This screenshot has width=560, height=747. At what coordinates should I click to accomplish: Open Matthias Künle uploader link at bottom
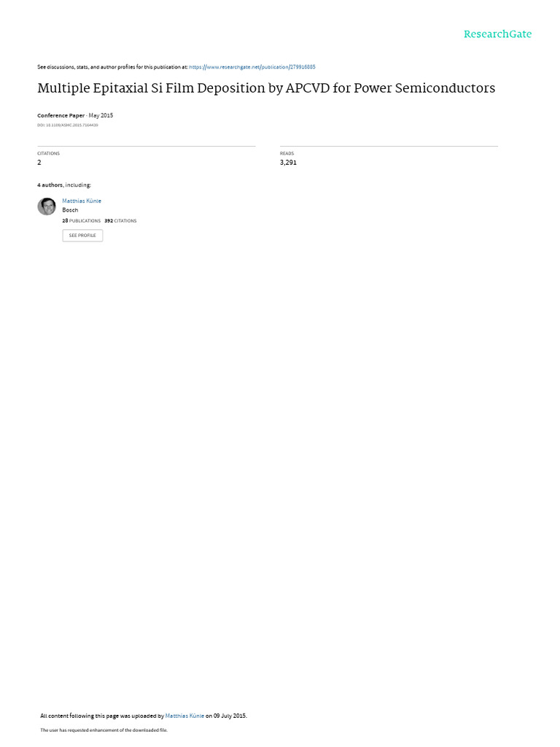(184, 716)
